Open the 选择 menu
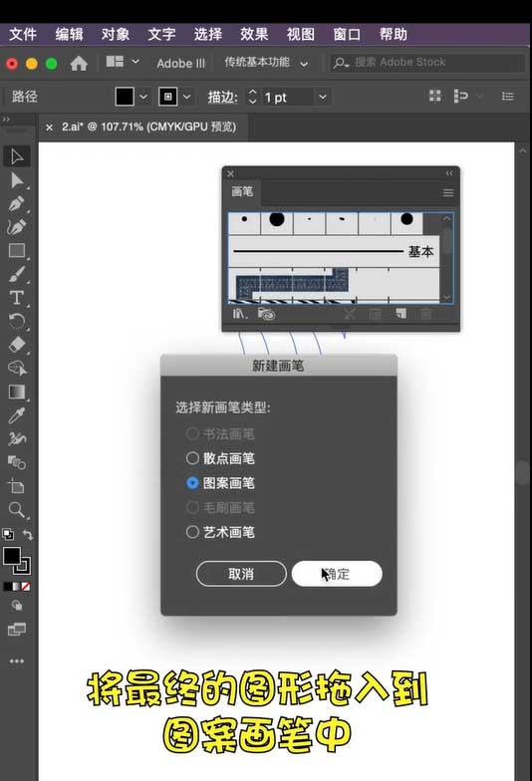 [x=207, y=34]
